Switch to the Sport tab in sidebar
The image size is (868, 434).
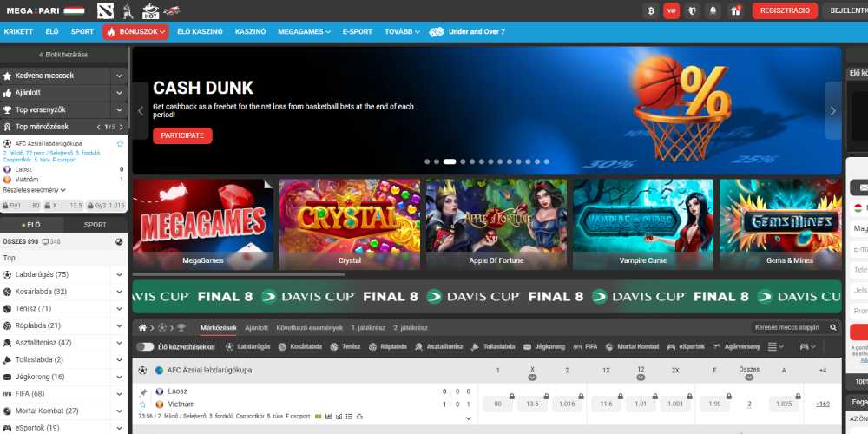click(x=95, y=225)
